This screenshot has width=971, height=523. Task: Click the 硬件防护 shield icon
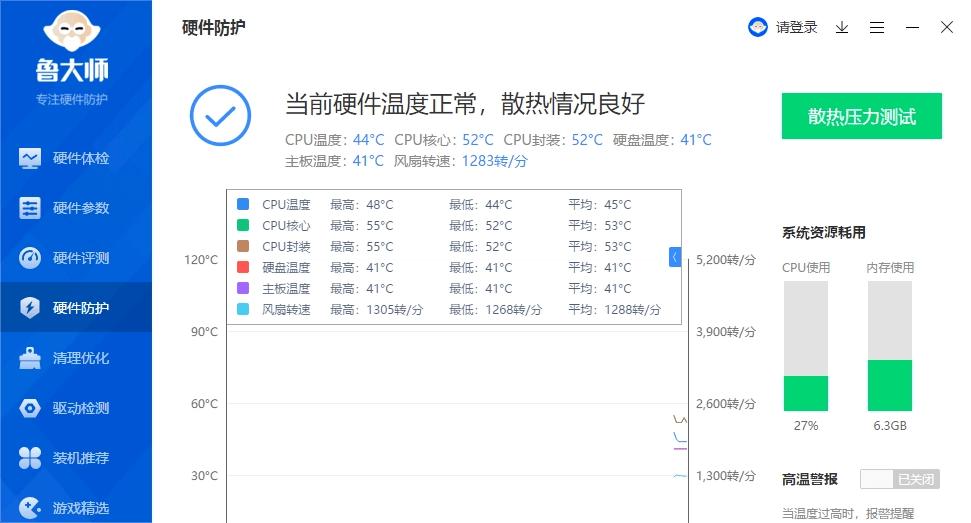30,308
